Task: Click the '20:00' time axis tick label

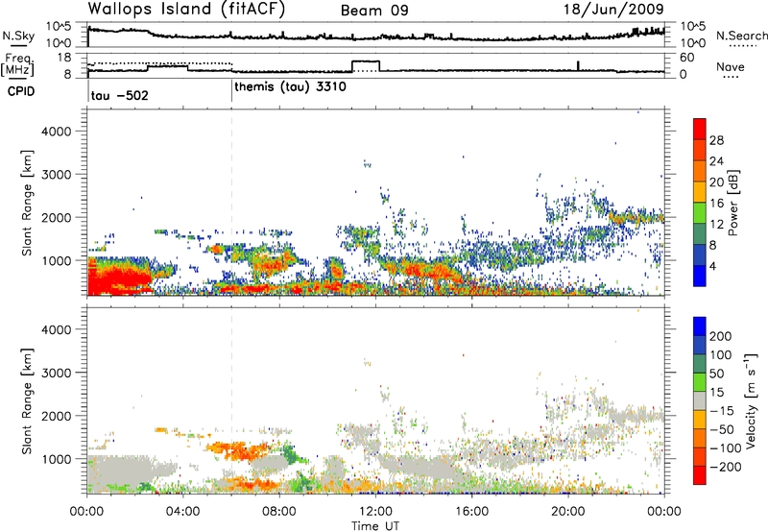Action: 567,512
